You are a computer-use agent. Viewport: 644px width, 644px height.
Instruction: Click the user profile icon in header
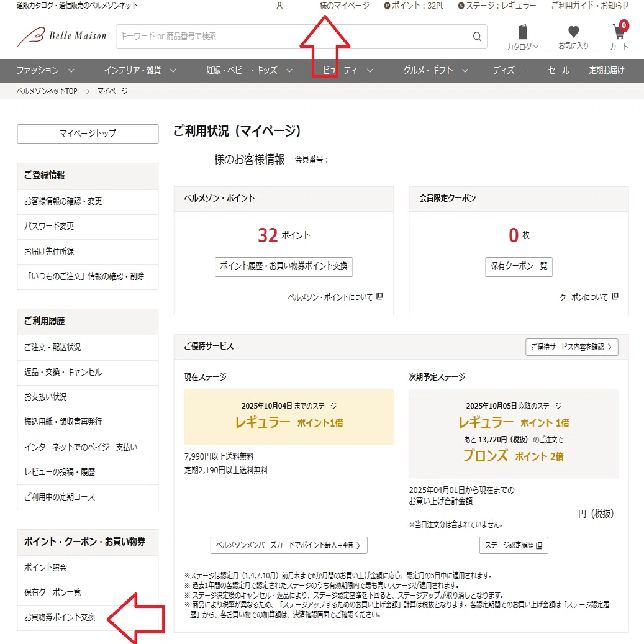279,6
